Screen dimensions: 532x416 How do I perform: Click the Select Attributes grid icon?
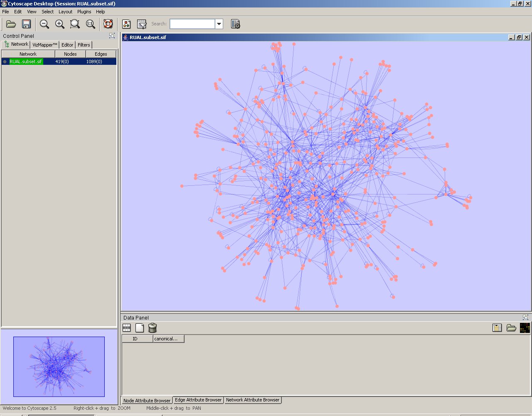pos(127,328)
